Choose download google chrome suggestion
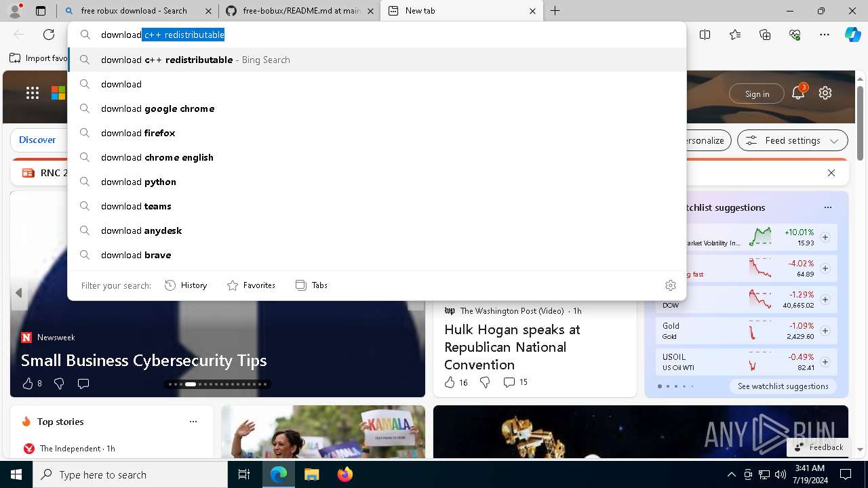The width and height of the screenshot is (868, 488). (x=377, y=108)
